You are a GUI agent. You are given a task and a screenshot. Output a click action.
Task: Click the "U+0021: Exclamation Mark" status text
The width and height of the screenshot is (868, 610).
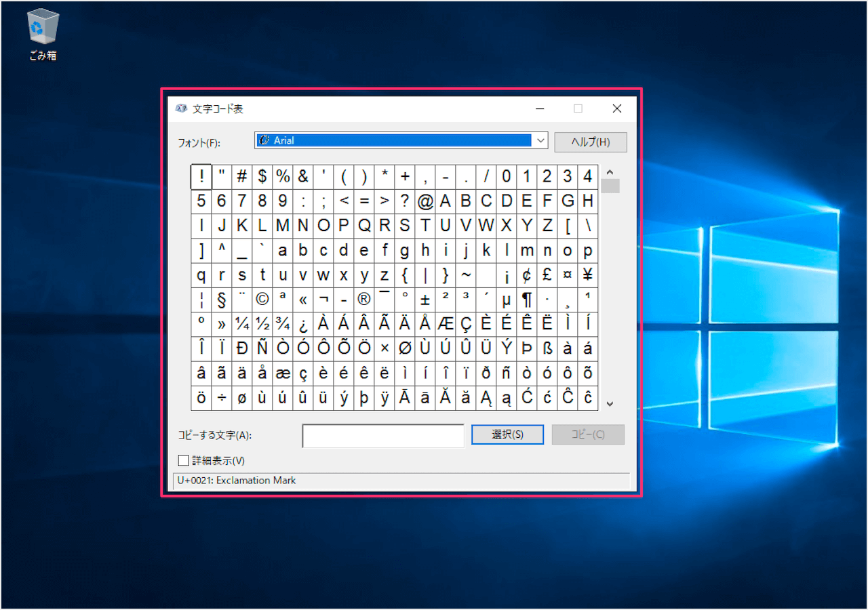[237, 481]
